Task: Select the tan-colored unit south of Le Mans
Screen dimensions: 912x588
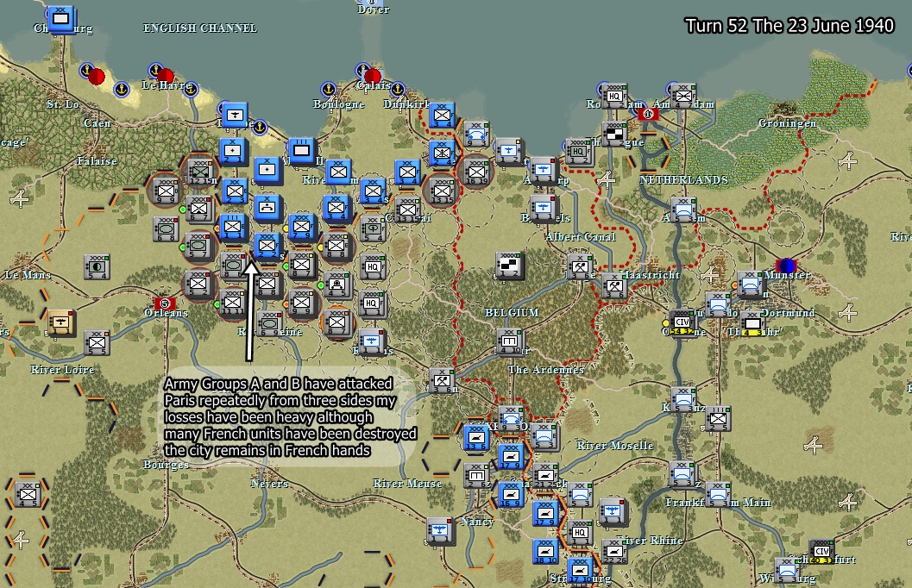Action: [61, 323]
